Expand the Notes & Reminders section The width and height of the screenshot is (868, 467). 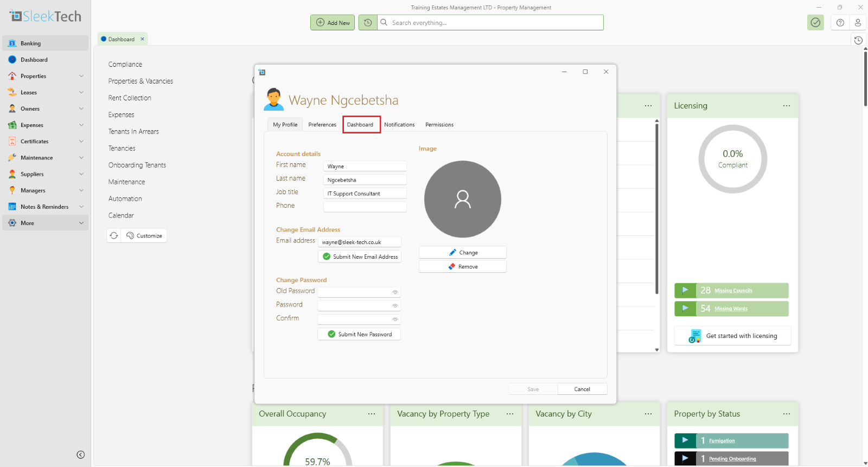[x=81, y=207]
